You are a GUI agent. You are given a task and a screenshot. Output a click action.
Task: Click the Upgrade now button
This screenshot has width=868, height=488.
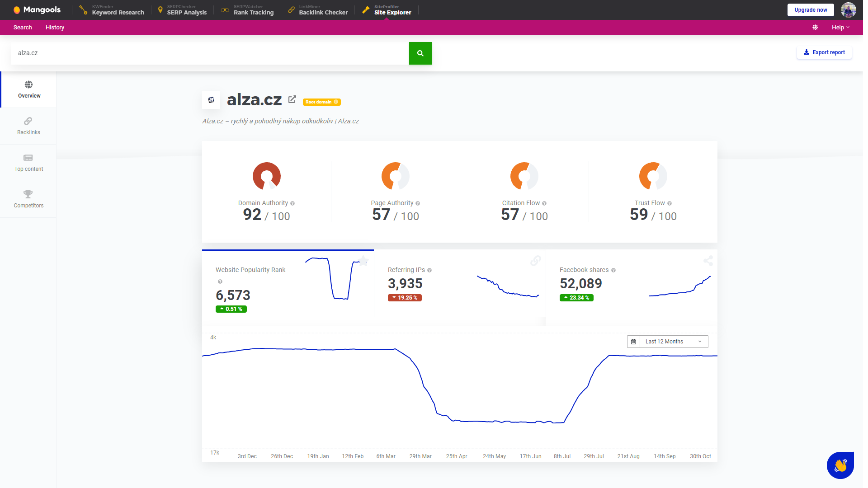(811, 10)
